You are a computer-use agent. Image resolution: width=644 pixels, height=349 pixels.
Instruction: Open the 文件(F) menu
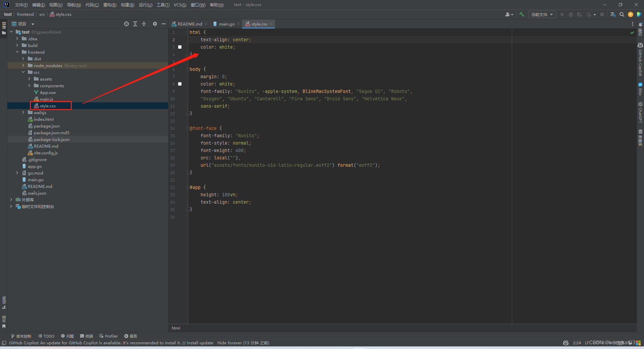[21, 5]
